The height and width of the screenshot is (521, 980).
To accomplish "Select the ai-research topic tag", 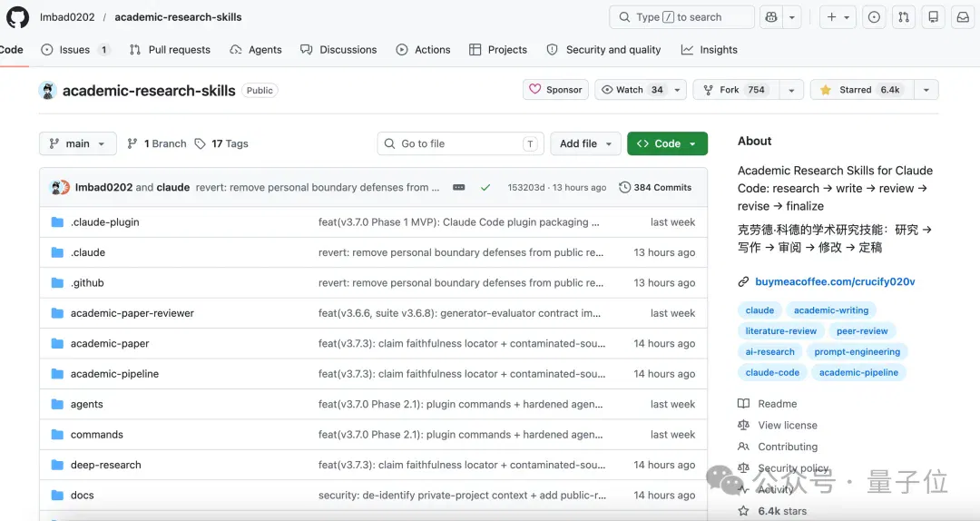I will 770,351.
